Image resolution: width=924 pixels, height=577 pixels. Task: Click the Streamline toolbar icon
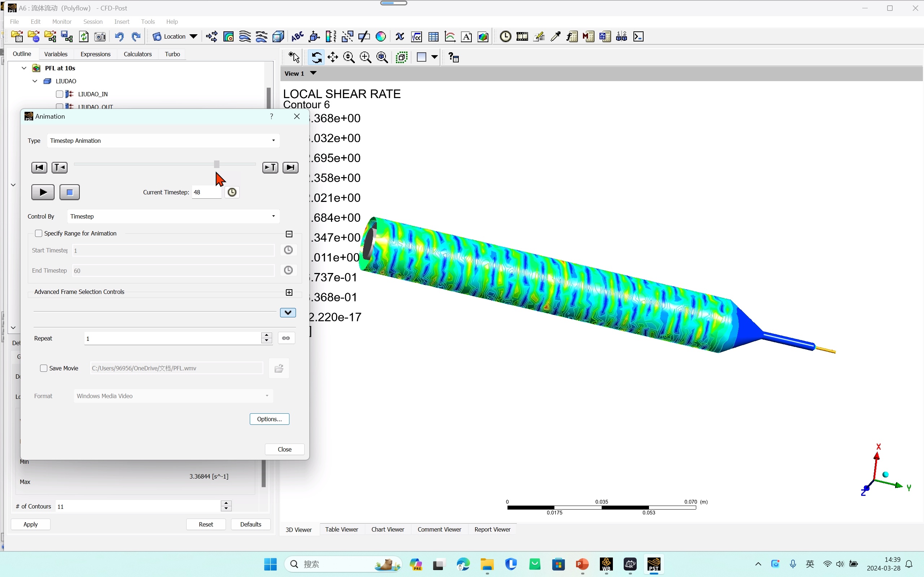click(x=245, y=37)
